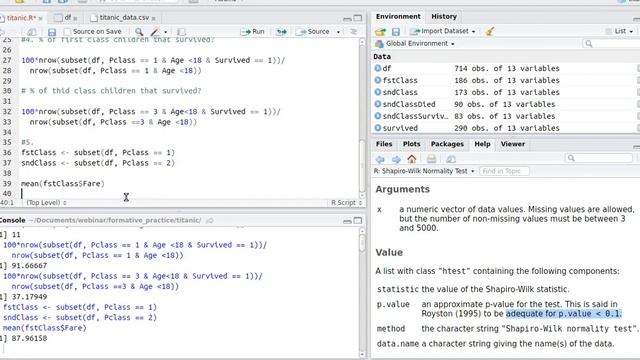Switch to the df data viewer tab
This screenshot has height=360, width=640.
tap(67, 18)
